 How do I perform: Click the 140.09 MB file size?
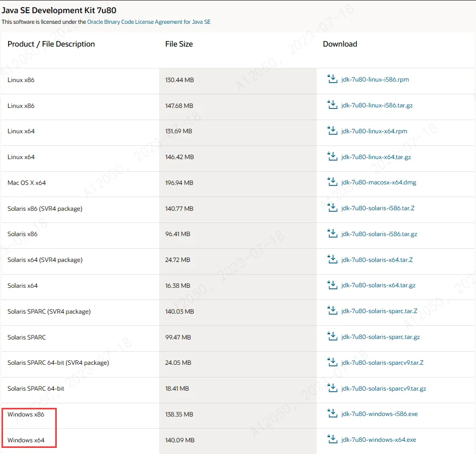pos(180,440)
